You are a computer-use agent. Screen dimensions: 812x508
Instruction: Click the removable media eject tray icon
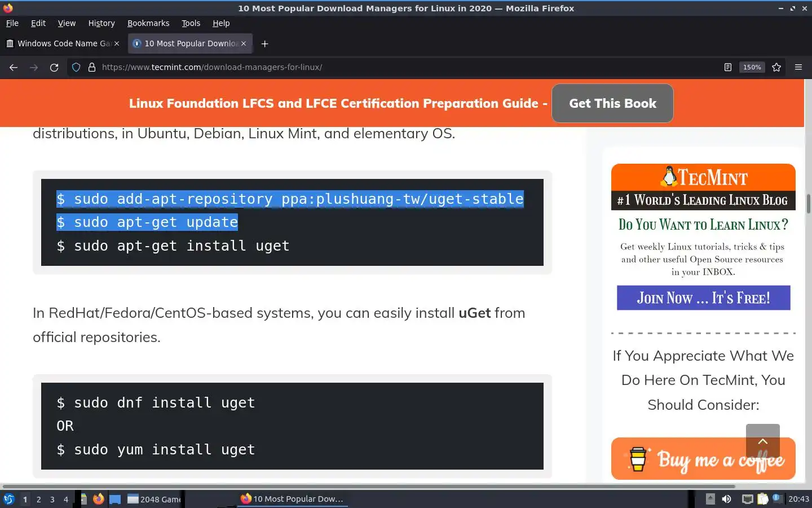click(x=710, y=499)
